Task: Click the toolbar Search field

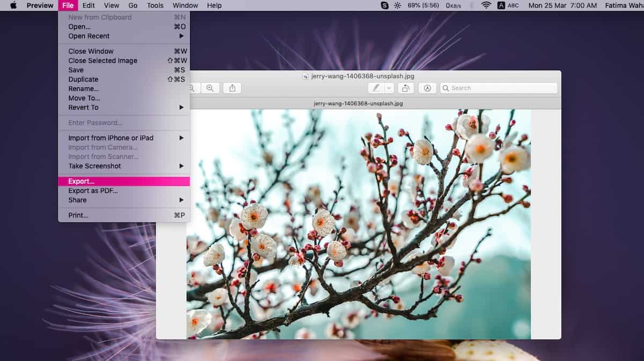Action: 499,88
